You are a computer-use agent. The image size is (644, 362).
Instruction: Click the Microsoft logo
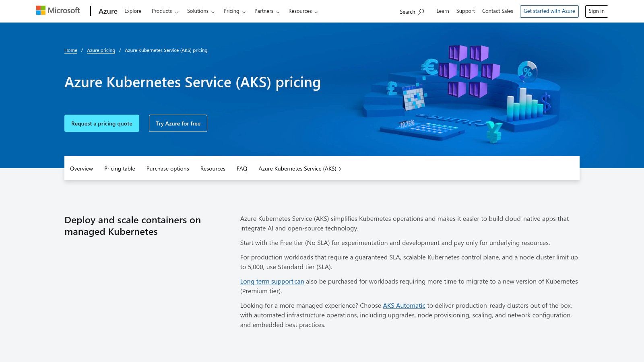point(58,10)
